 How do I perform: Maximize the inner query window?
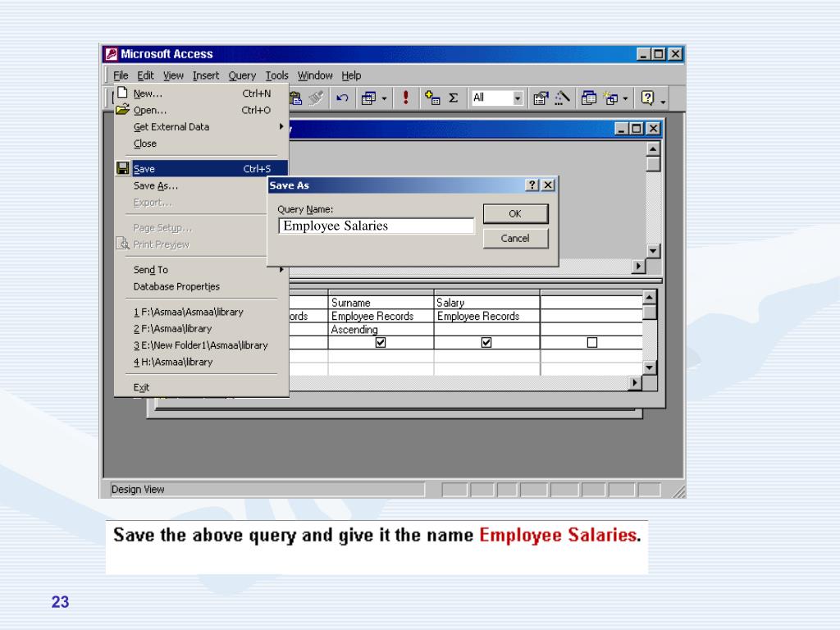pyautogui.click(x=637, y=129)
